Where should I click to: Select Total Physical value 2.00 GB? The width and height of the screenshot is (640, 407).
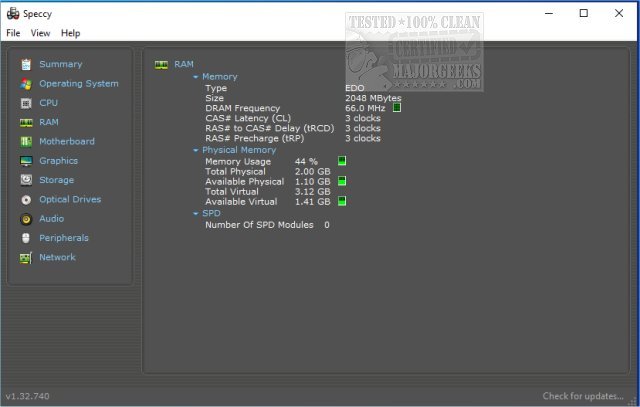(313, 171)
